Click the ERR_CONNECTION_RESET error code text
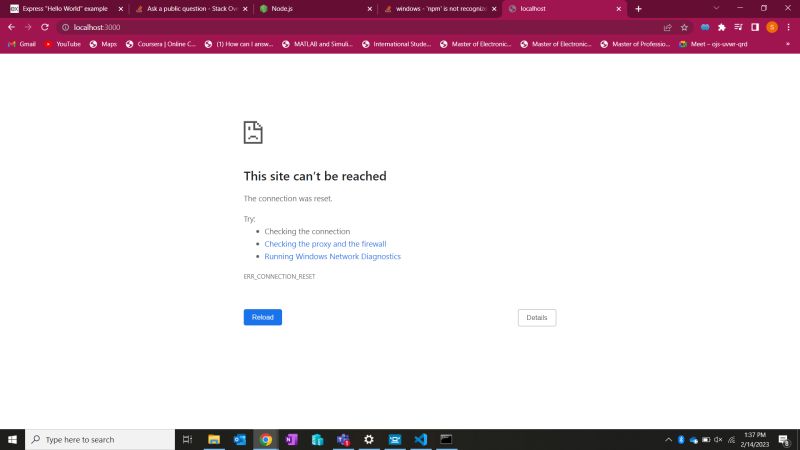800x450 pixels. tap(279, 277)
